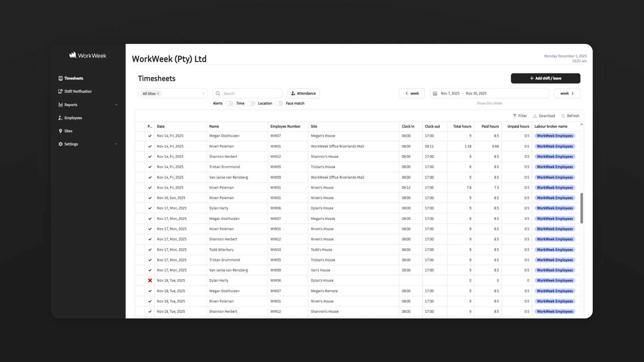This screenshot has width=644, height=362.
Task: Click red X on Dylan Harty Nov 18 row
Action: coord(150,281)
